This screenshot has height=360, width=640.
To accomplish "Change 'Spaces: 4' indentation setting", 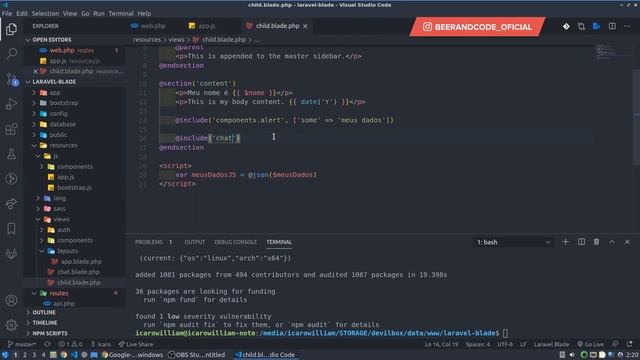I will point(478,344).
